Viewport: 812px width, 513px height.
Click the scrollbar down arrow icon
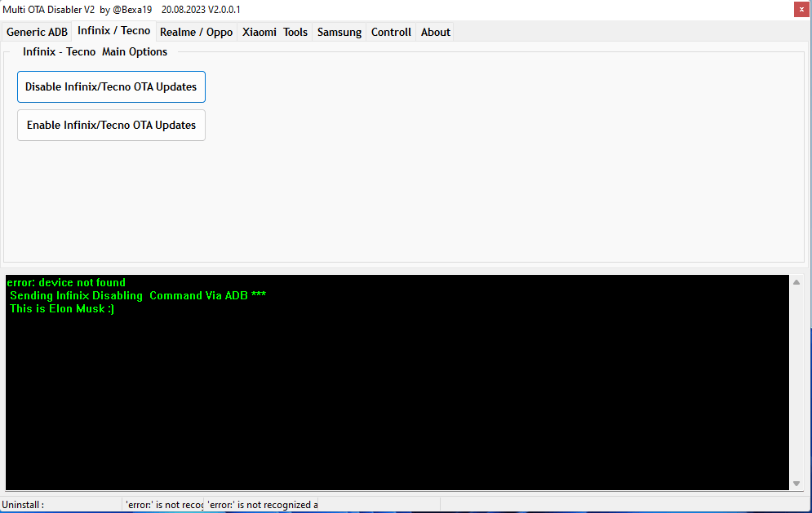796,481
